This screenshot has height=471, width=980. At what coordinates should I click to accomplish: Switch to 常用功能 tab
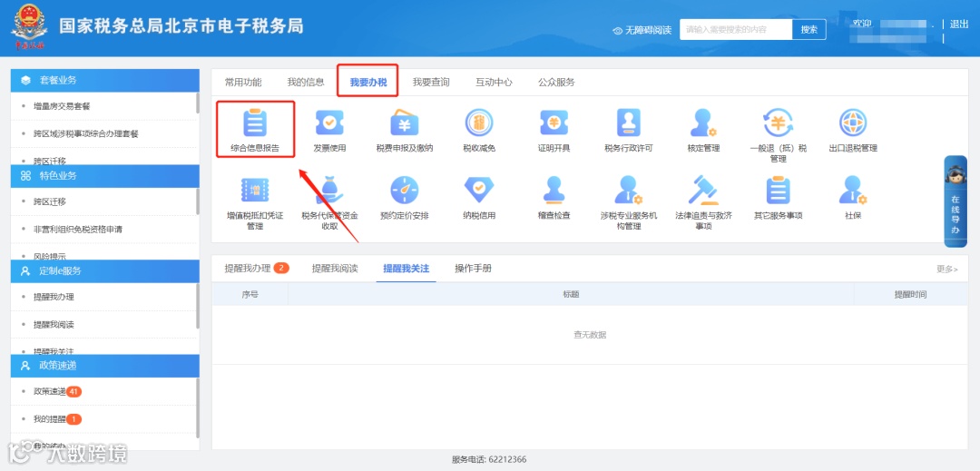[243, 82]
